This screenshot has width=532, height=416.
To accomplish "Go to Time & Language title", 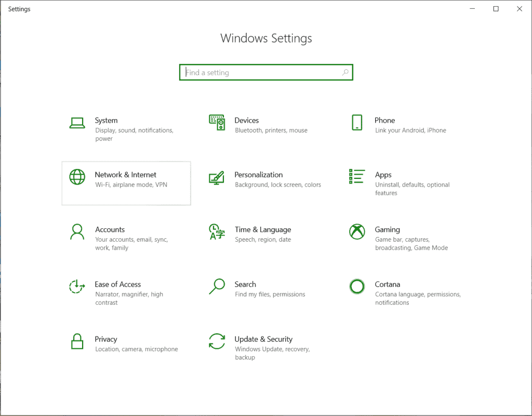I will [263, 229].
